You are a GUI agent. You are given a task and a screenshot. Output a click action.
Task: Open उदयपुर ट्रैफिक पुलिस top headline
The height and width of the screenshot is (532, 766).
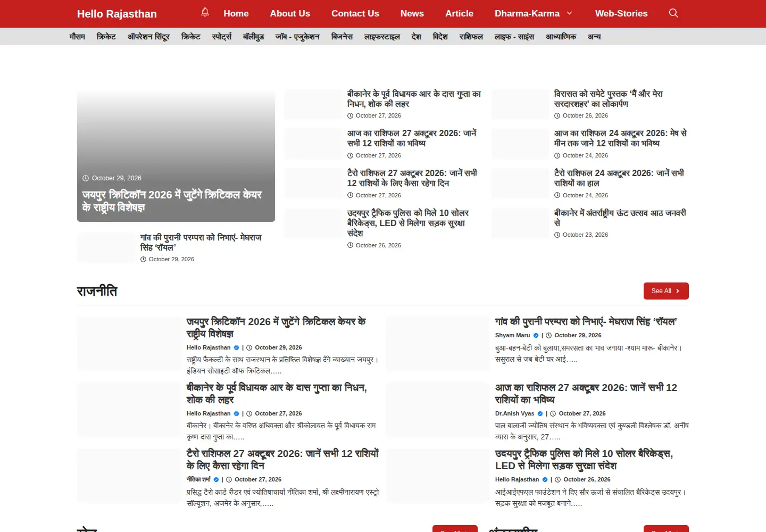[x=408, y=223]
